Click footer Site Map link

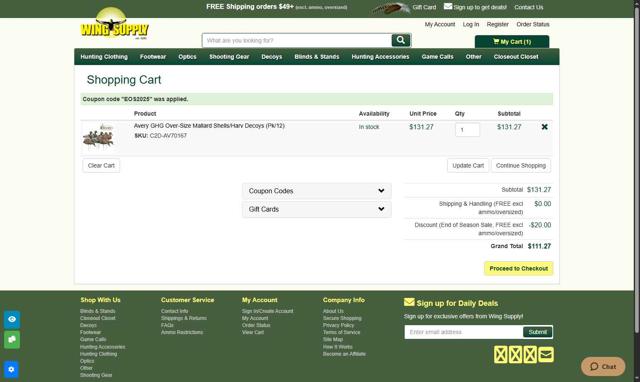333,340
